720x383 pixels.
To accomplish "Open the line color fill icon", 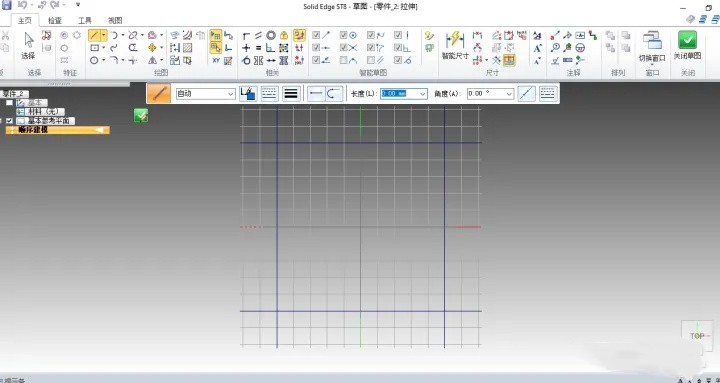I will point(248,94).
